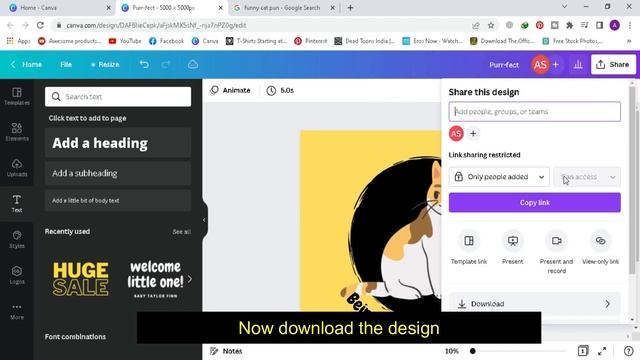Open the Elements sidebar panel

[17, 132]
